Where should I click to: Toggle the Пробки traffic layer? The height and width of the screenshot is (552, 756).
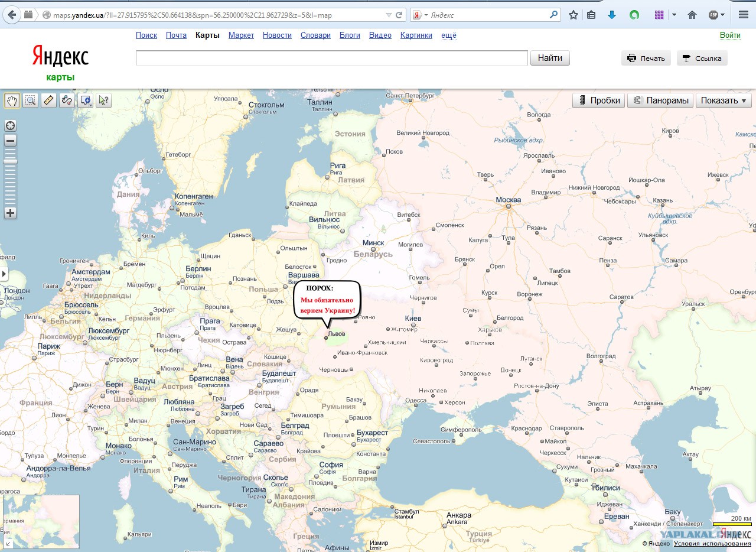[598, 100]
